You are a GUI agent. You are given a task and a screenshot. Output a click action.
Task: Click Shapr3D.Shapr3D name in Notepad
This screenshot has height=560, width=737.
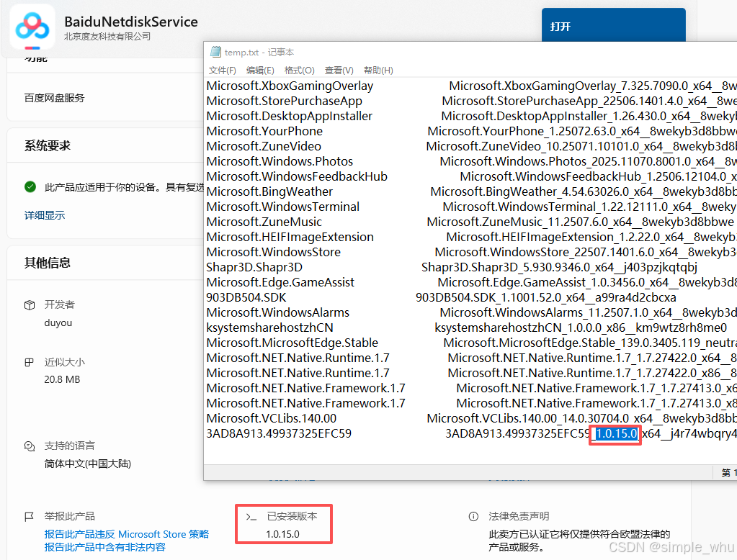click(254, 267)
